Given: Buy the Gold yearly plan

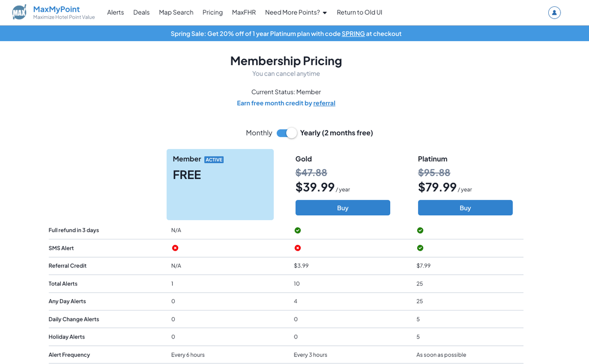Looking at the screenshot, I should (343, 208).
